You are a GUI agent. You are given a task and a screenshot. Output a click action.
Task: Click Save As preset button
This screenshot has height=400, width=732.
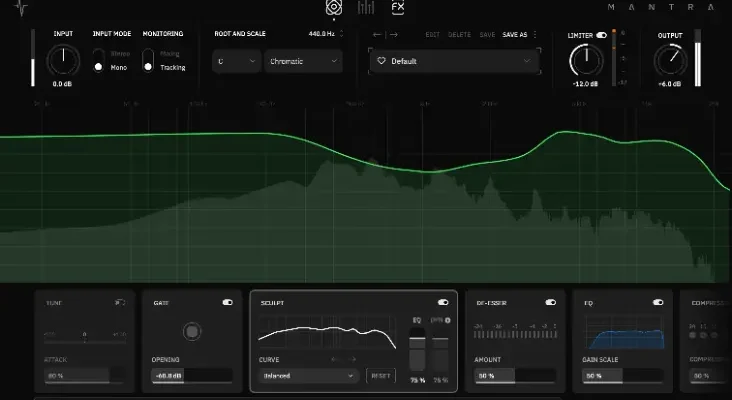click(515, 34)
